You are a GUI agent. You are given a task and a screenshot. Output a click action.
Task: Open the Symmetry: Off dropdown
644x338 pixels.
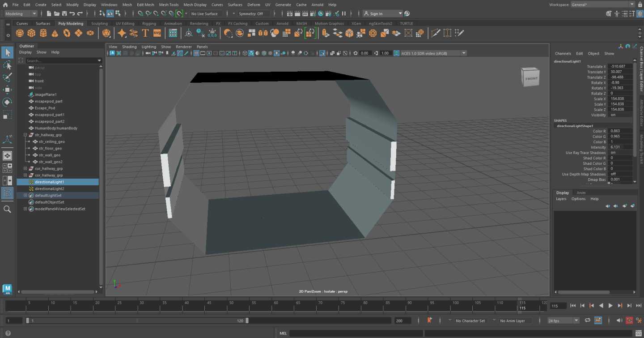pos(254,14)
